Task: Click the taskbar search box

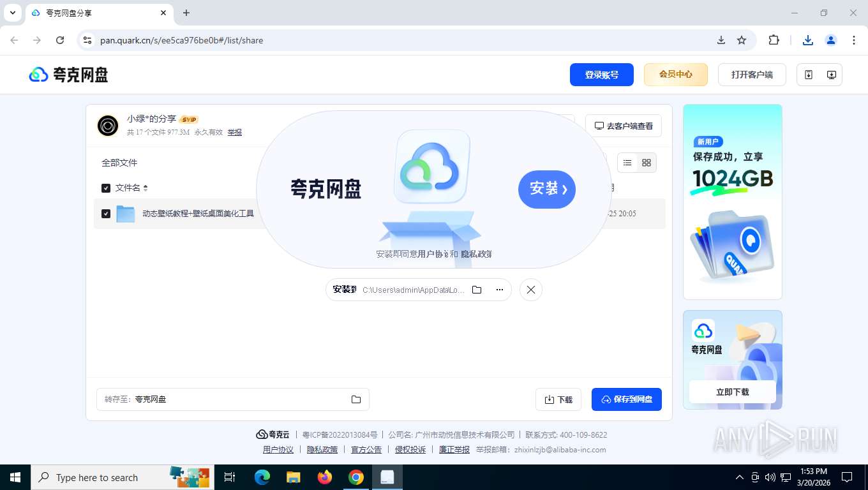Action: click(121, 477)
